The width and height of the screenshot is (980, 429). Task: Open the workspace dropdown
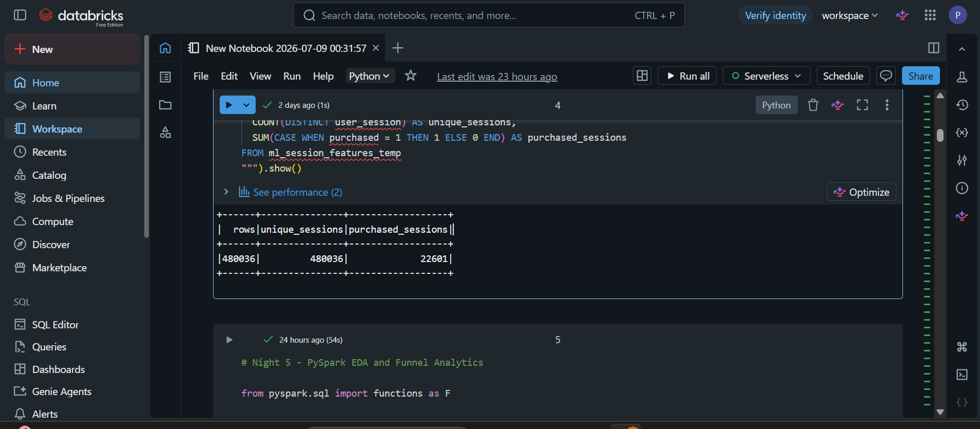[850, 15]
